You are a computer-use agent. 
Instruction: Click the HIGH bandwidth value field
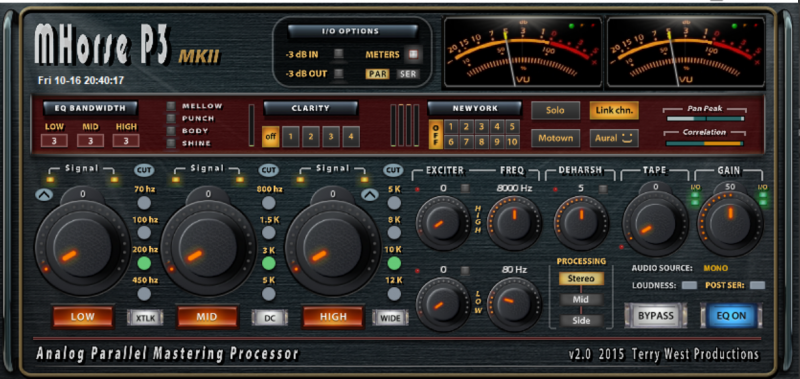tap(126, 140)
